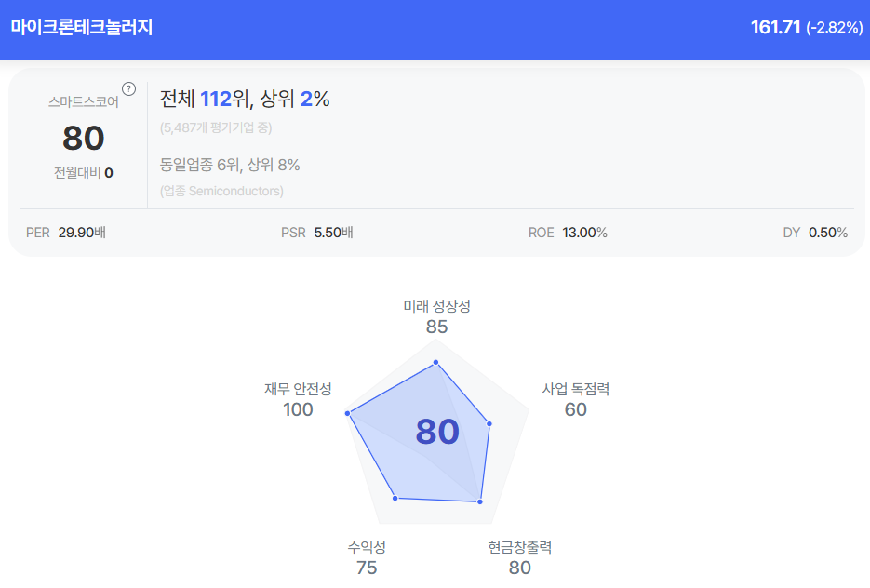Click the DY 0.50% metric

[815, 233]
